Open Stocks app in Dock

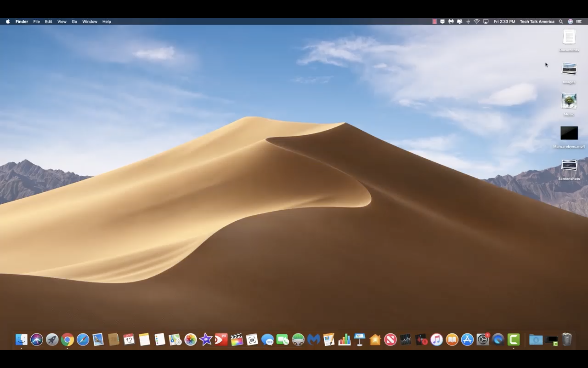[x=406, y=340]
